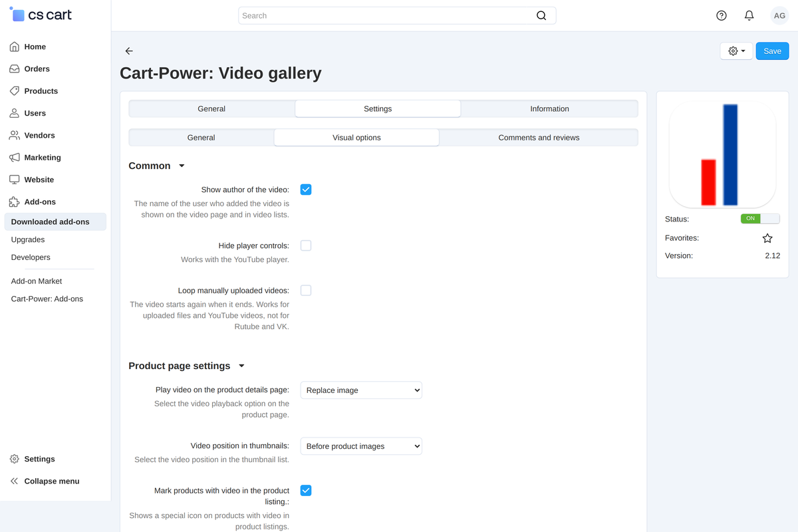
Task: Save the add-on settings
Action: click(772, 51)
